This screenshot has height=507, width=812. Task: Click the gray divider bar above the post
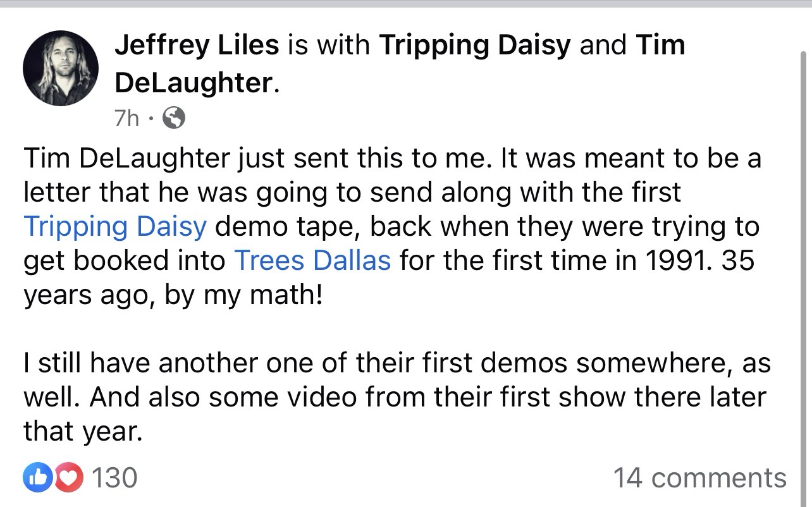click(x=406, y=4)
